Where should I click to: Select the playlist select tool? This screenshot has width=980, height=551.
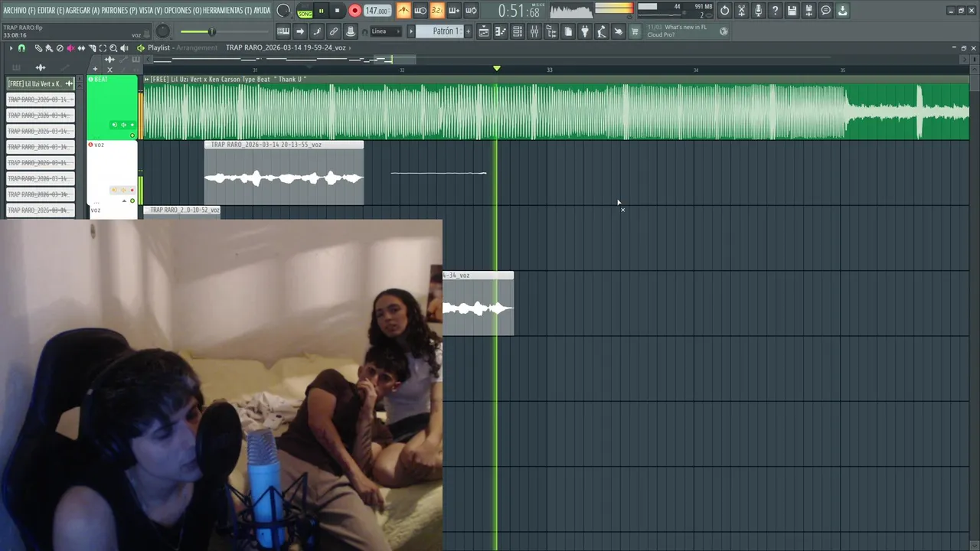coord(103,48)
